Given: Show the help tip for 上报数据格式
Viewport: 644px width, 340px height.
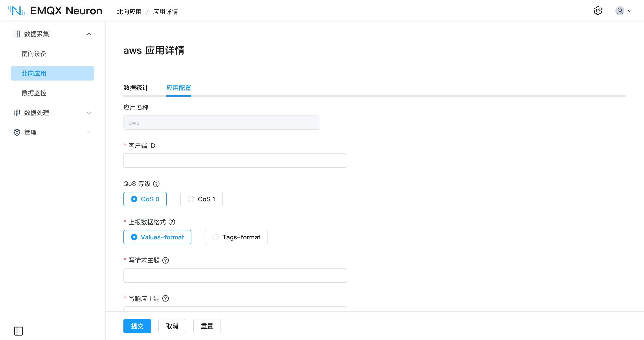Looking at the screenshot, I should pos(172,222).
